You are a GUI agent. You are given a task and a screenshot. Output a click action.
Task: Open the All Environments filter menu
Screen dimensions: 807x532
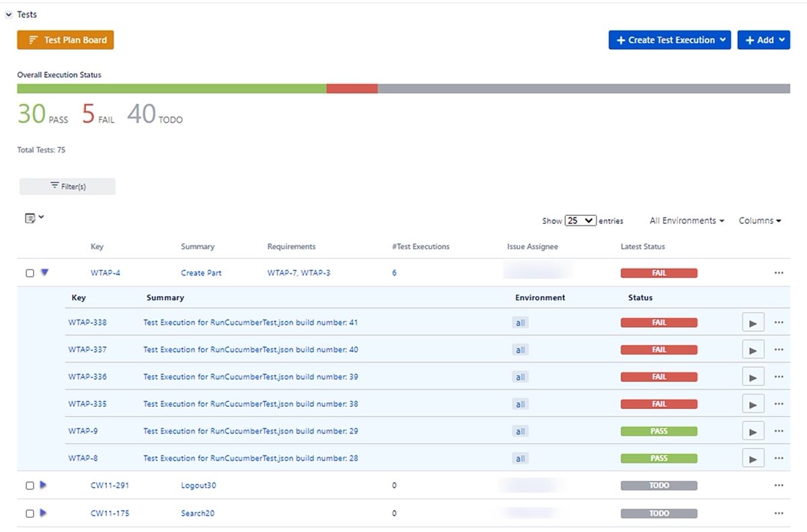pos(687,221)
